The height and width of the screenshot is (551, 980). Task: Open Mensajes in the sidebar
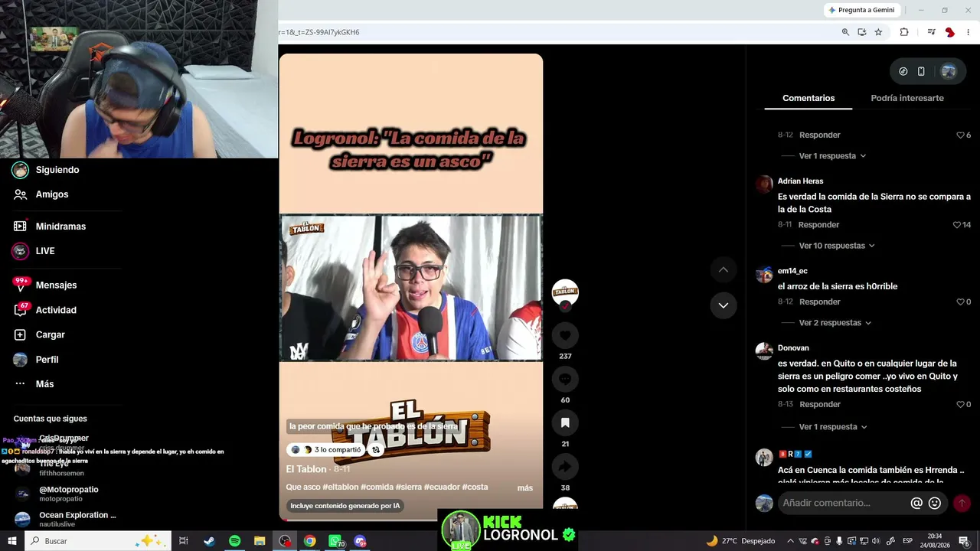pyautogui.click(x=56, y=285)
